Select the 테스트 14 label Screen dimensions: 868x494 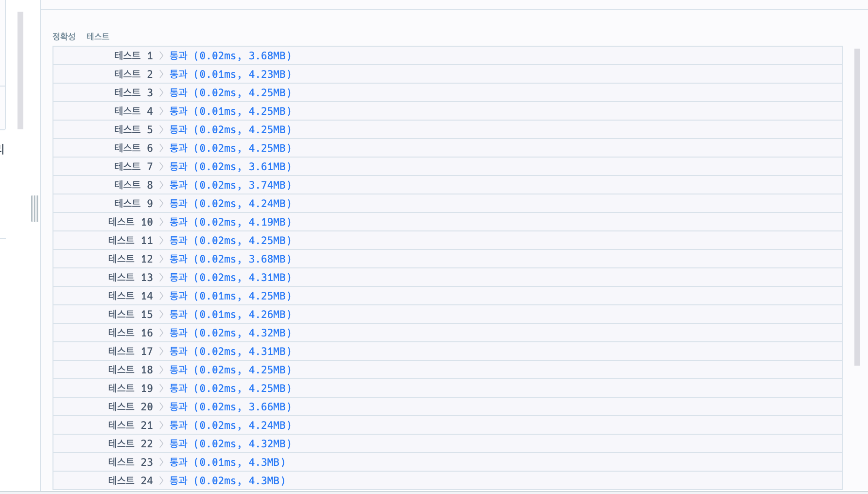[x=131, y=296]
